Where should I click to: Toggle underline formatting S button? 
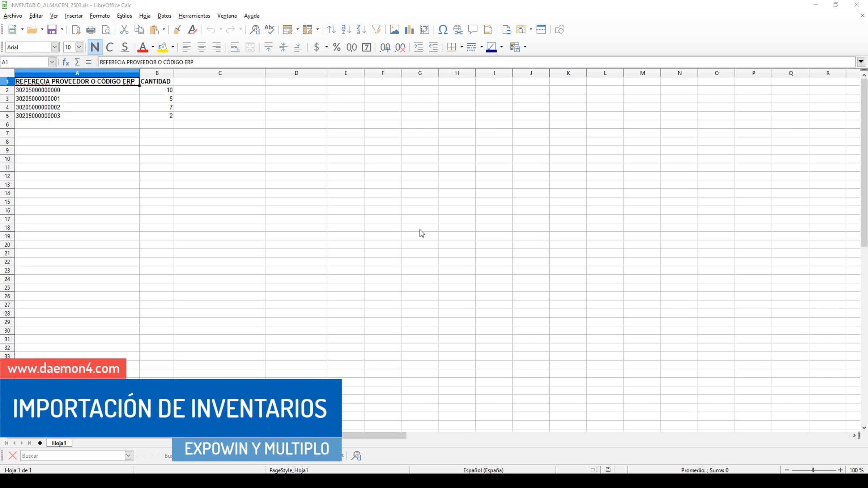pyautogui.click(x=125, y=47)
